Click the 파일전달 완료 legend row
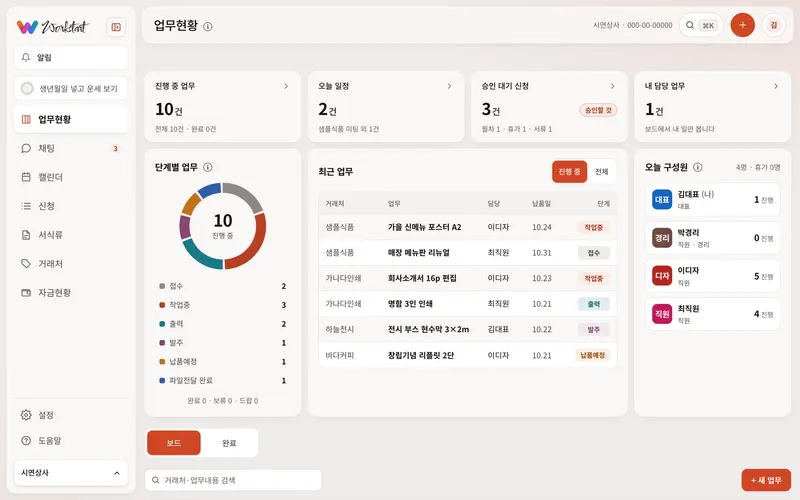This screenshot has height=500, width=800. point(222,381)
